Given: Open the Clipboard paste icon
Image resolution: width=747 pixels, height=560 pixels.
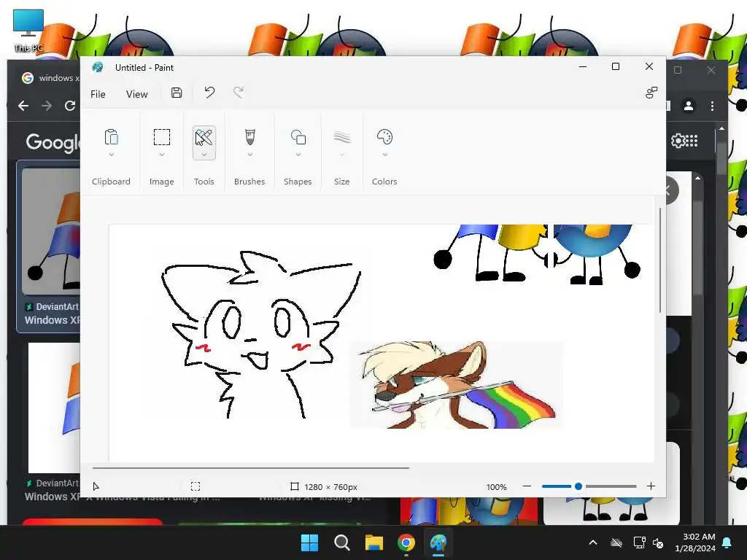Looking at the screenshot, I should [x=111, y=137].
